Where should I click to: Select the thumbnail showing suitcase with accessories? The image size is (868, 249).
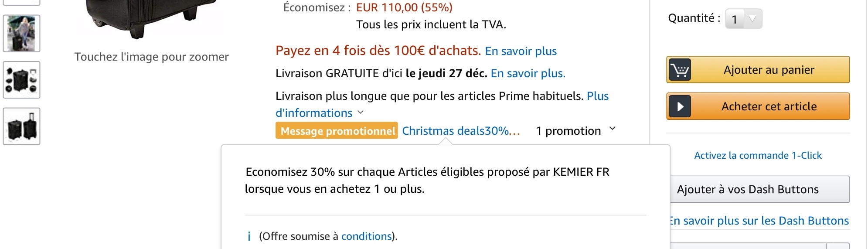click(x=22, y=80)
